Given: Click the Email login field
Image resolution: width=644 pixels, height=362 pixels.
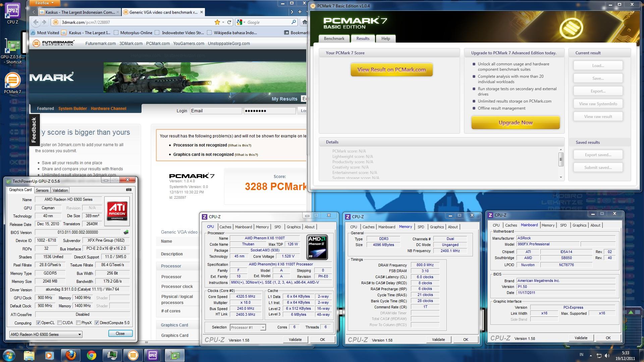Looking at the screenshot, I should point(216,111).
